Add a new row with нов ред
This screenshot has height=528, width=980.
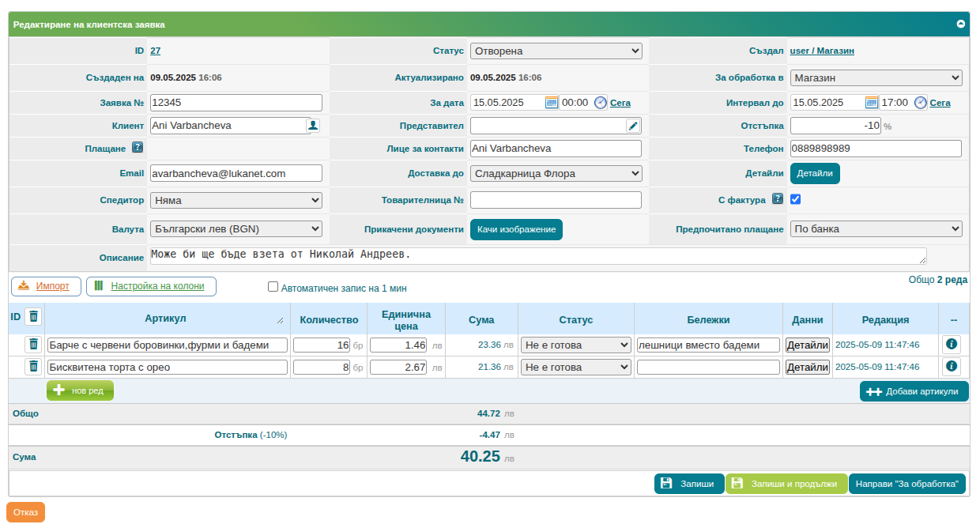point(80,390)
